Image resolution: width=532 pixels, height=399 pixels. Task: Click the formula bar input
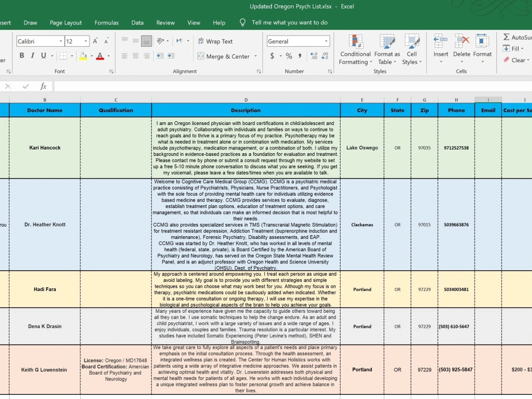(293, 86)
